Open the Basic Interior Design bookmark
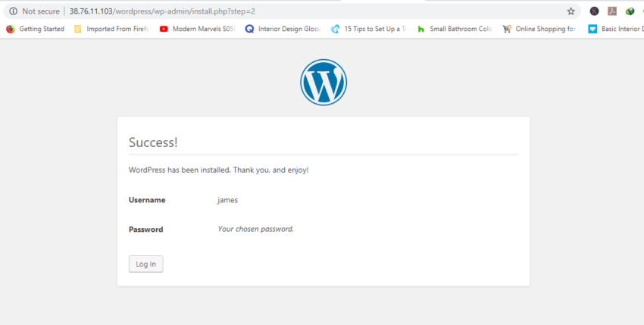 (616, 29)
